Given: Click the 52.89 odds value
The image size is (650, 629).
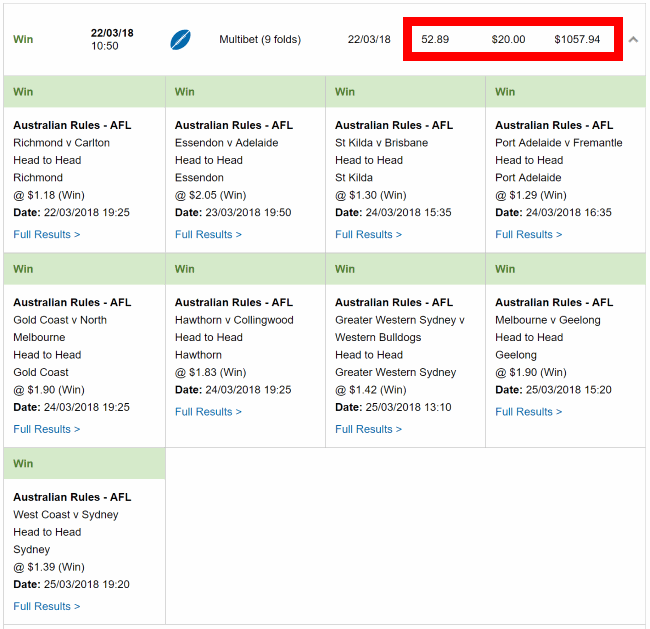Looking at the screenshot, I should [x=435, y=39].
